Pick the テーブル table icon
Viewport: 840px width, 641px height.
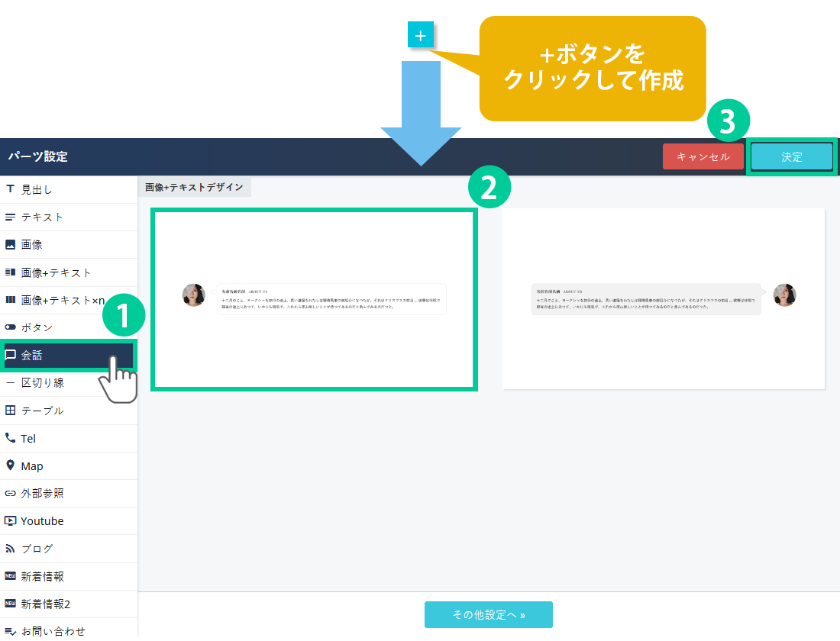coord(11,411)
